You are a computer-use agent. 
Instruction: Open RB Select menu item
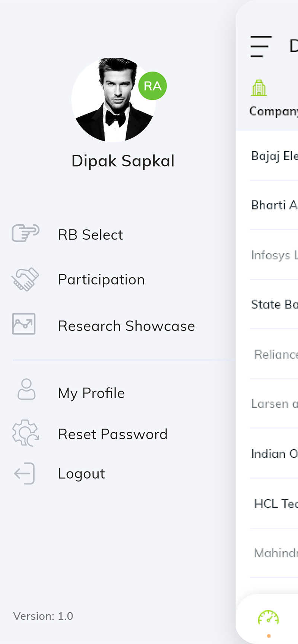pos(91,235)
